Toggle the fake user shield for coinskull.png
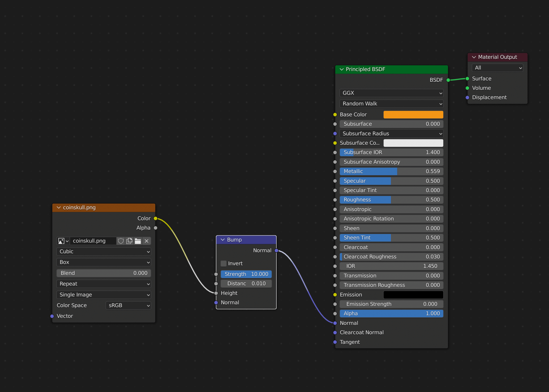Image resolution: width=549 pixels, height=392 pixels. click(121, 241)
